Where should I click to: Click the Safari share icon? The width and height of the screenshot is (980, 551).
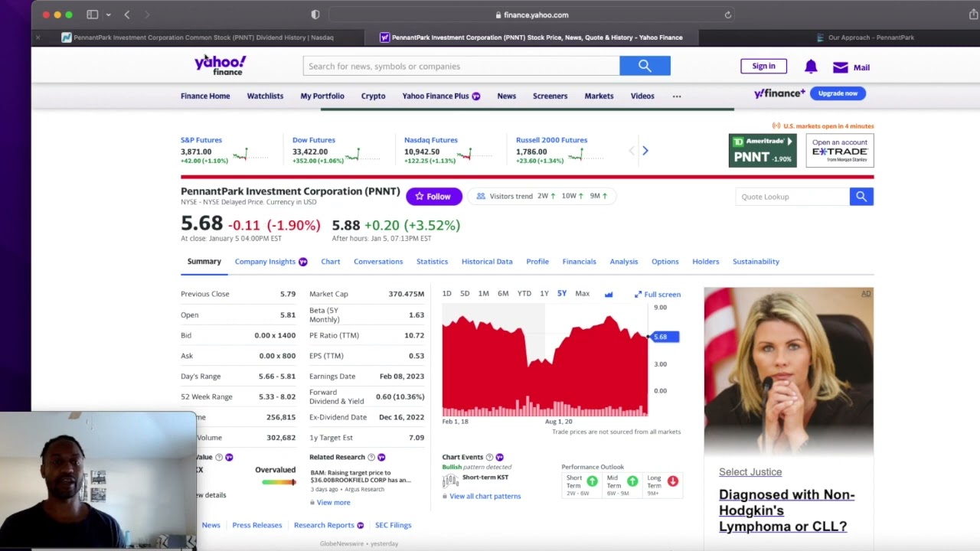tap(973, 15)
